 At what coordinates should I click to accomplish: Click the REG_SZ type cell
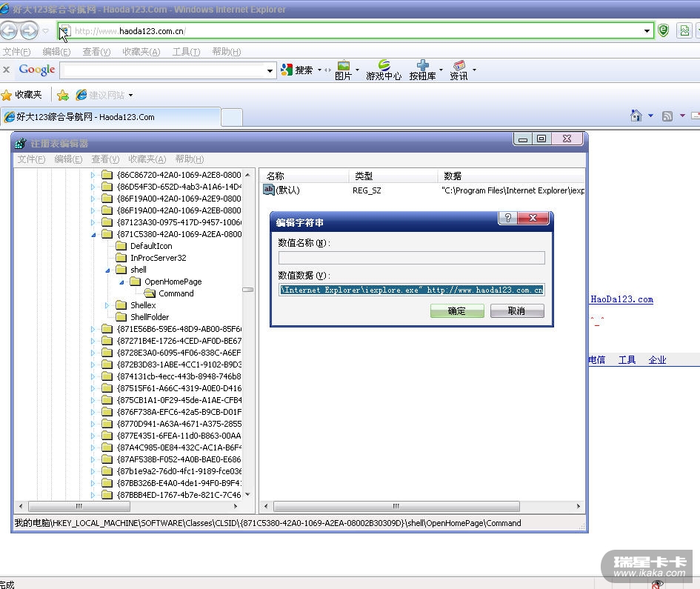point(367,190)
